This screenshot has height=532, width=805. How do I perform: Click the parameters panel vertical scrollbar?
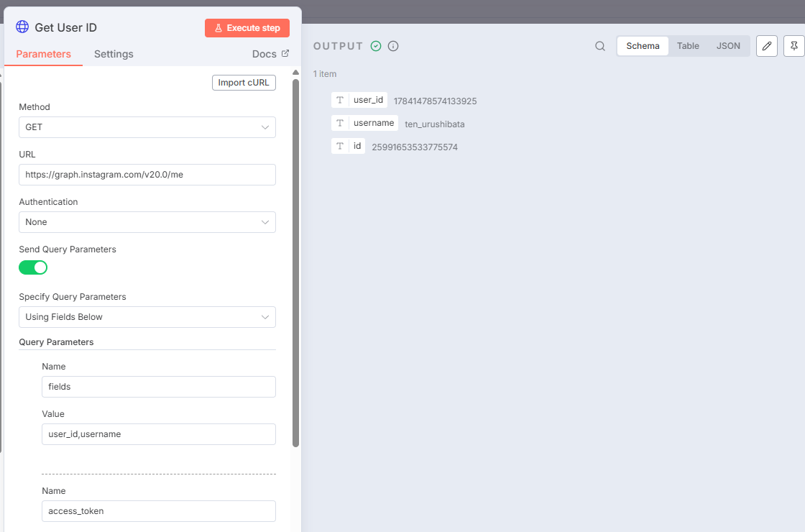pyautogui.click(x=295, y=259)
